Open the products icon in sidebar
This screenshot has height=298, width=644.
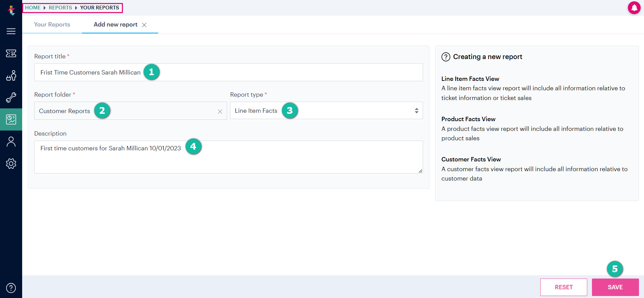[x=11, y=76]
